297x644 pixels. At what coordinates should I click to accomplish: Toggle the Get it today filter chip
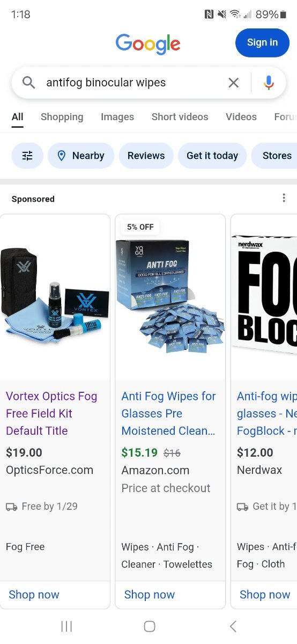click(x=212, y=156)
